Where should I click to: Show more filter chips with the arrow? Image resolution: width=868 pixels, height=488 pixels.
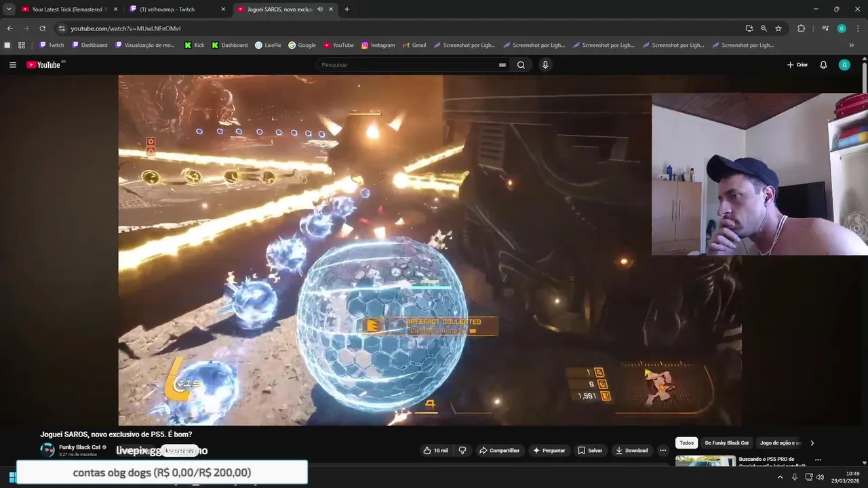pos(812,443)
